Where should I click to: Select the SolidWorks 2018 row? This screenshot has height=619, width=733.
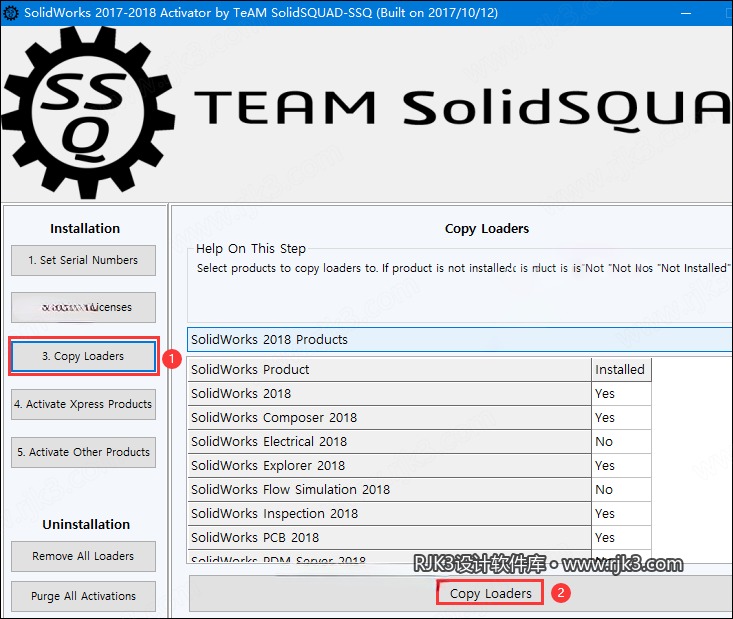pos(389,394)
